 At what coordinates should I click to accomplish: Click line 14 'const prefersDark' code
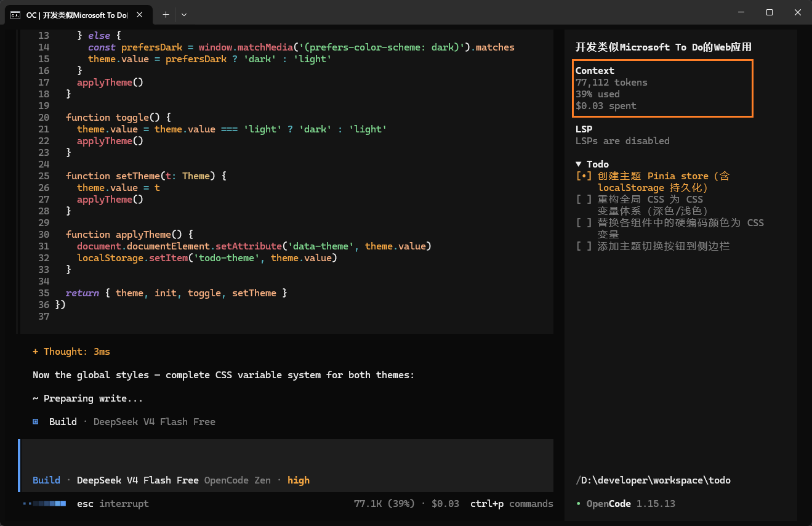click(301, 47)
